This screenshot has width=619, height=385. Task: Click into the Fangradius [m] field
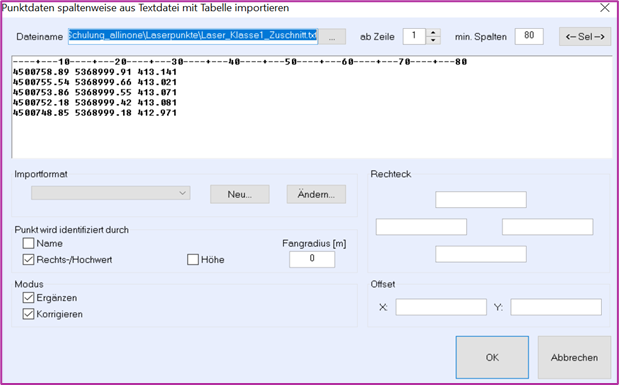point(312,259)
